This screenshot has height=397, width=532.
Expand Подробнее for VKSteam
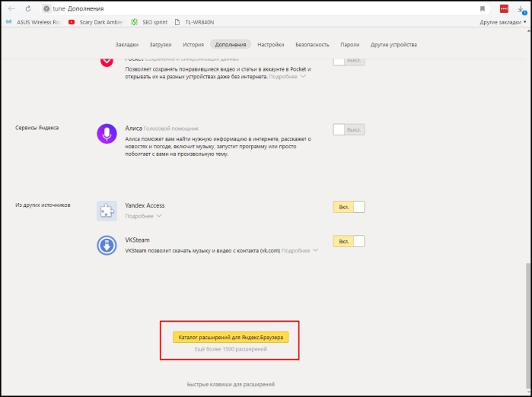tap(300, 250)
